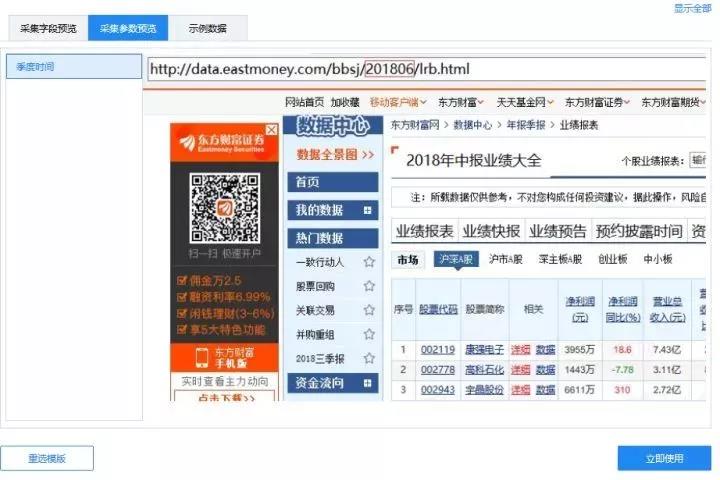This screenshot has height=480, width=720.
Task: Select the 中小板 market filter
Action: click(x=658, y=259)
